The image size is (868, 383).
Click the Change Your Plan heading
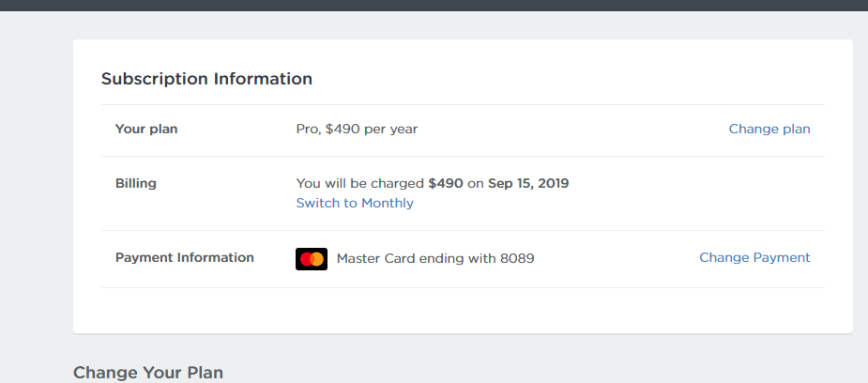coord(148,373)
